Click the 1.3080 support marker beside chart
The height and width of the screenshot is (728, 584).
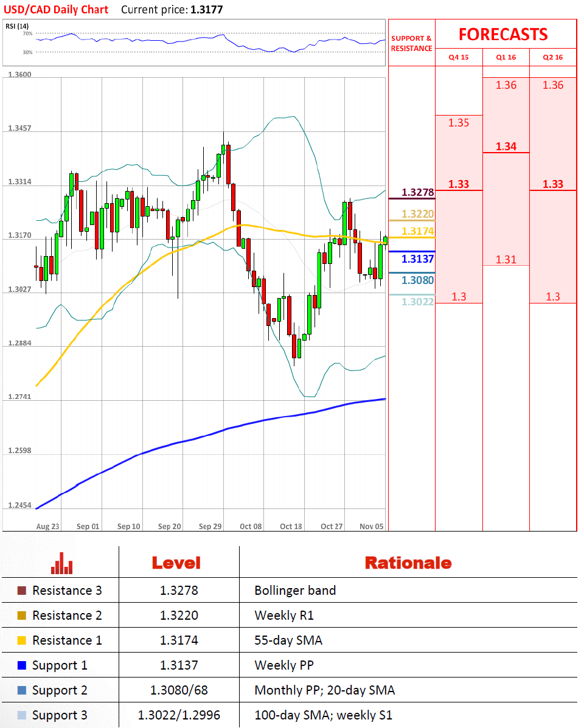[x=417, y=280]
